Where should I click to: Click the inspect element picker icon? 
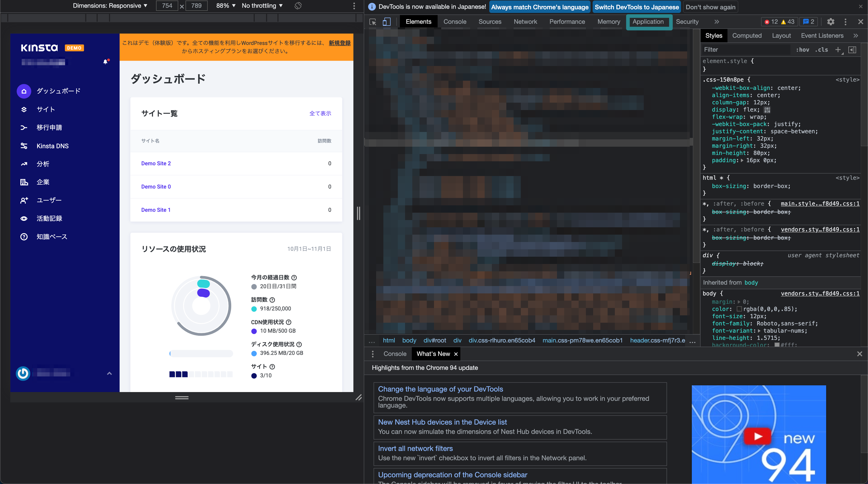click(x=373, y=22)
